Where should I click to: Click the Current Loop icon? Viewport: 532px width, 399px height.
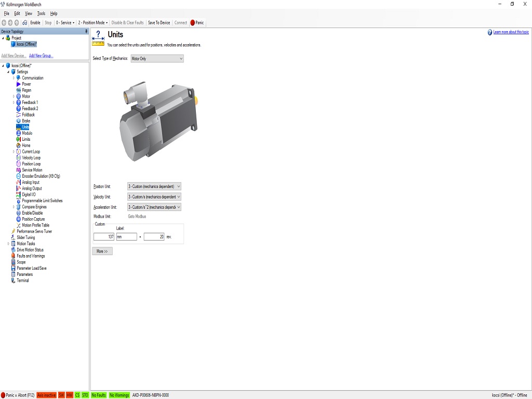click(x=19, y=152)
